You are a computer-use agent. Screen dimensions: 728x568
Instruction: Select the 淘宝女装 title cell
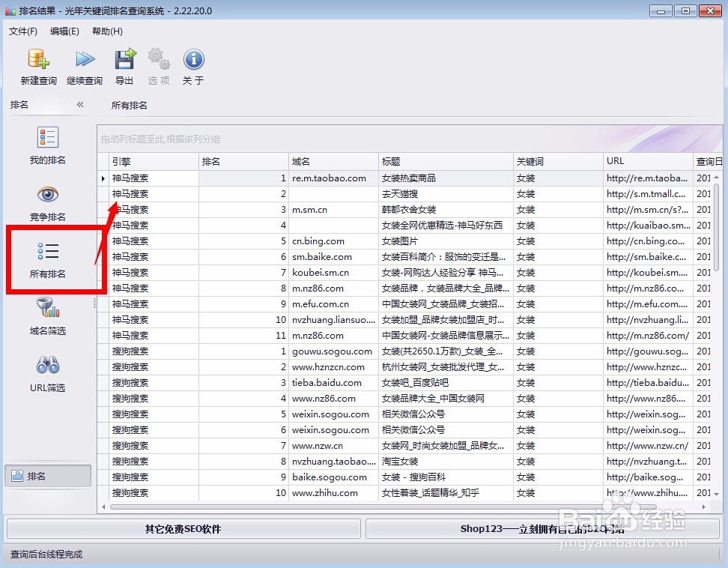pyautogui.click(x=446, y=462)
